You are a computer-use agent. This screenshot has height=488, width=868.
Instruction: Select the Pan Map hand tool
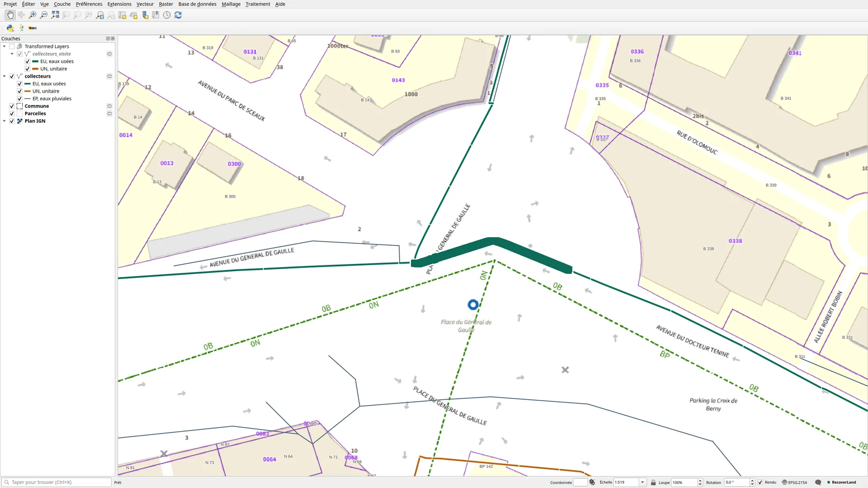[10, 15]
